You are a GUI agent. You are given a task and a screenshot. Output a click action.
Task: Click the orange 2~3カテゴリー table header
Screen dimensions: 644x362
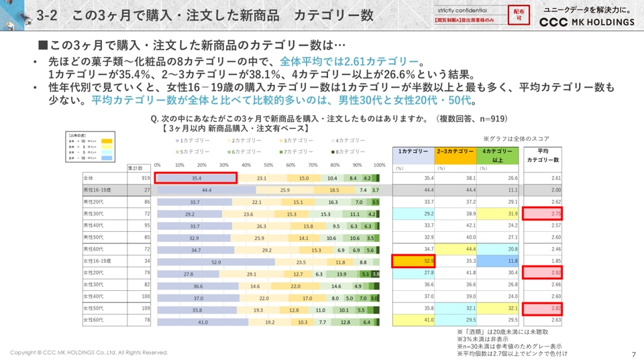point(455,156)
